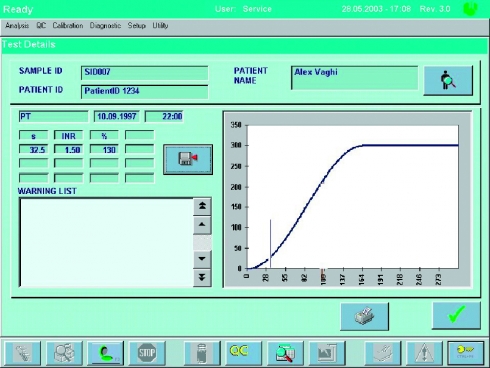This screenshot has height=368, width=490.
Task: Click the warning list single up arrow
Action: tap(202, 225)
